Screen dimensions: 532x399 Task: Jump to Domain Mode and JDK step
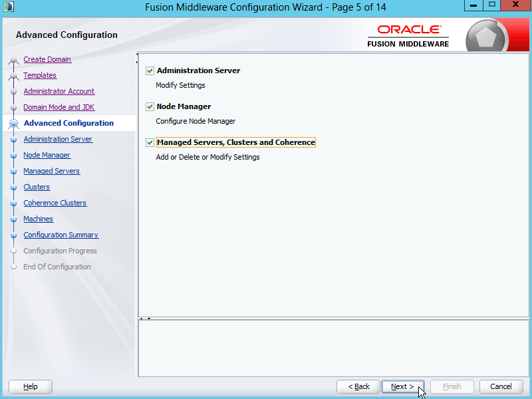[59, 107]
